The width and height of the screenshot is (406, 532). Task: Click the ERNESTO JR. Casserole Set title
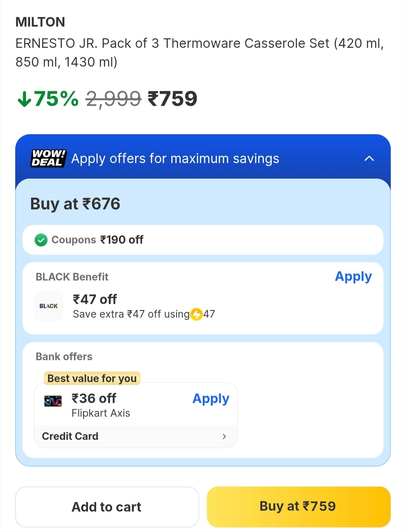click(199, 52)
